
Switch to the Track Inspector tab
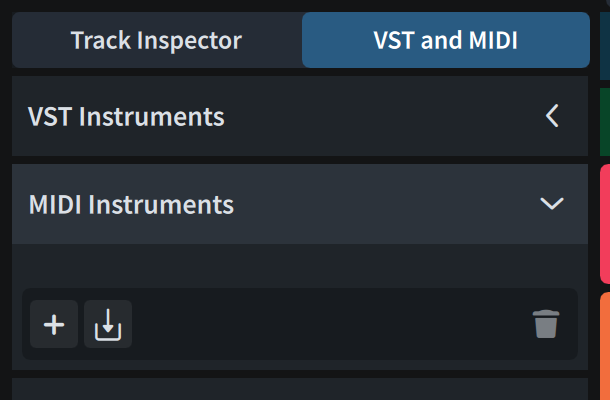(156, 41)
